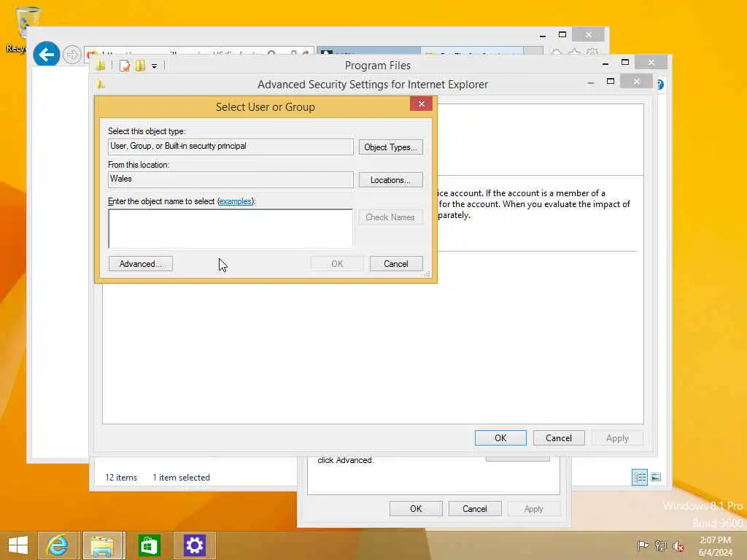Click the object type field
The width and height of the screenshot is (747, 560).
pyautogui.click(x=231, y=147)
